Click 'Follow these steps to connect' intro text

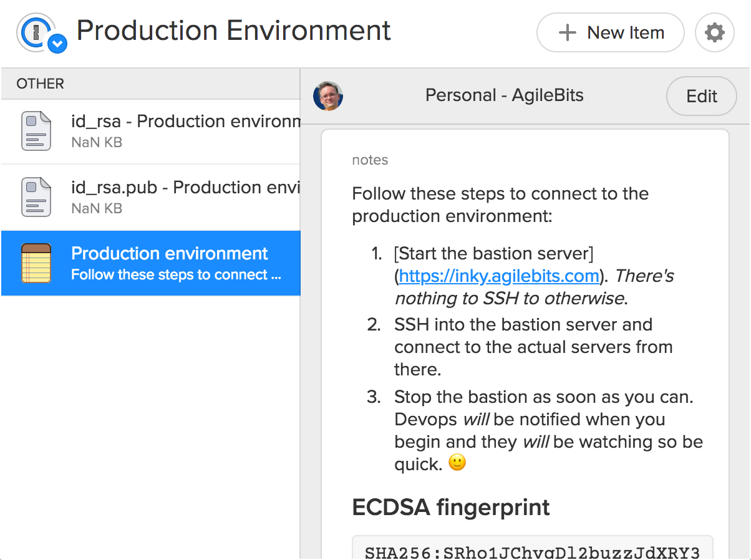click(500, 205)
